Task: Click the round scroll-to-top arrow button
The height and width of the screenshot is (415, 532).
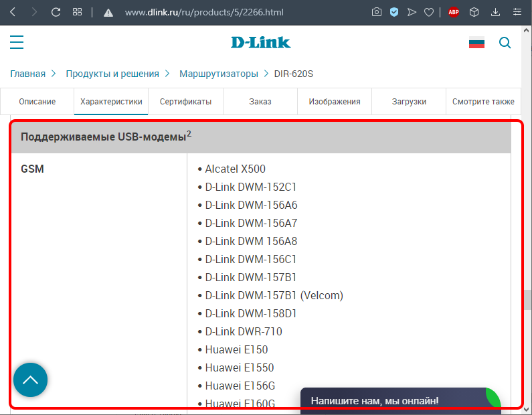Action: tap(31, 380)
